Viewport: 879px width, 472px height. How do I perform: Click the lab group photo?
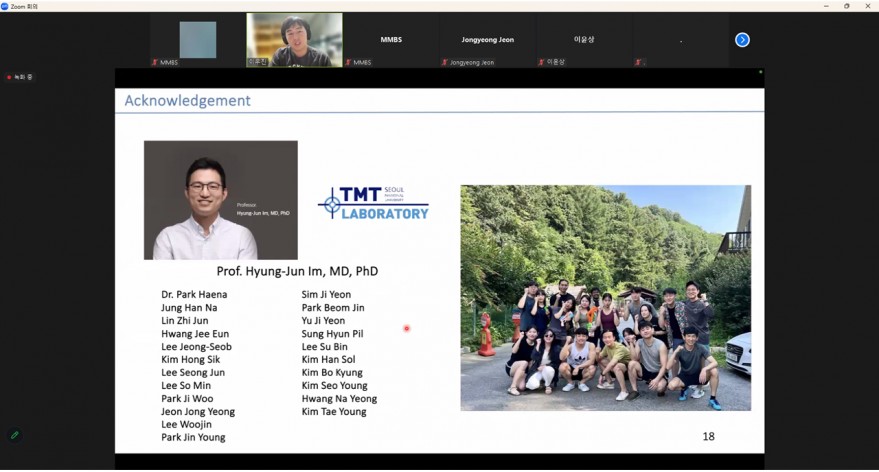coord(605,297)
